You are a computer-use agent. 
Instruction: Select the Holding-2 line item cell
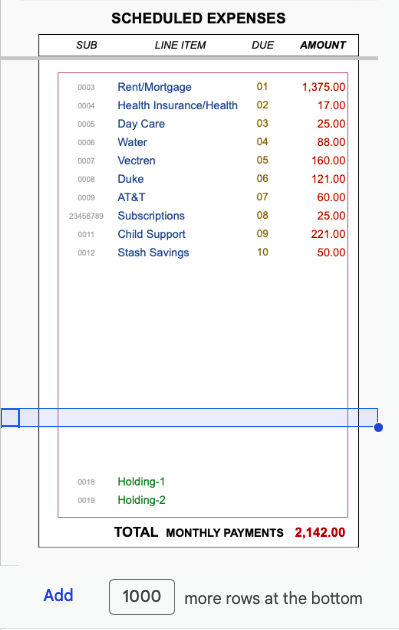141,500
